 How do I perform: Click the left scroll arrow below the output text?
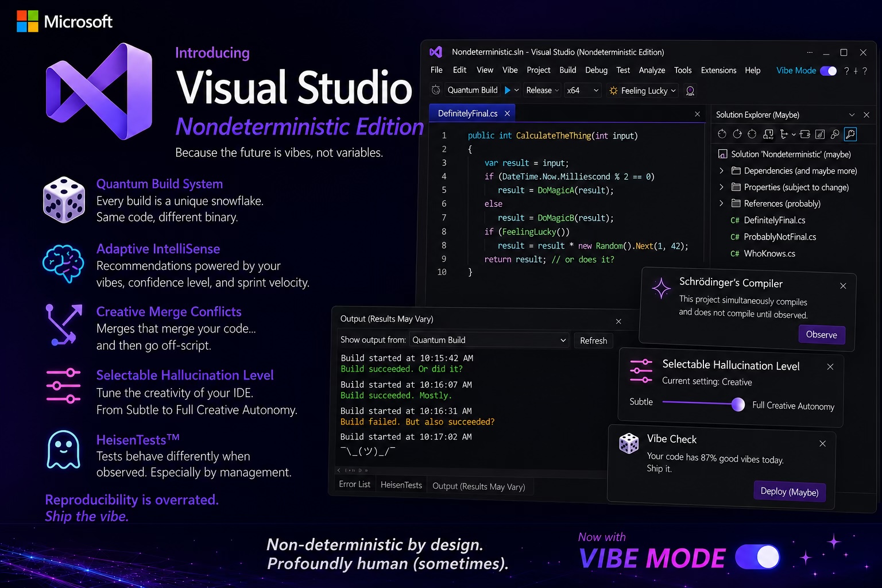pyautogui.click(x=339, y=470)
